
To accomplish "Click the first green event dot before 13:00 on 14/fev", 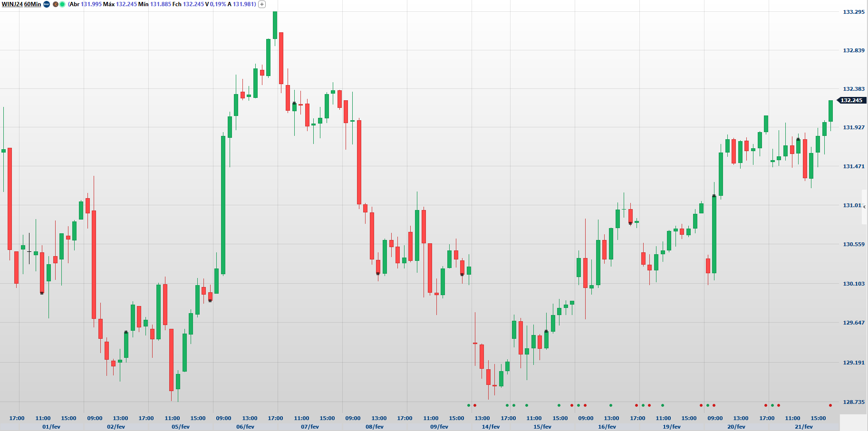I will (469, 405).
